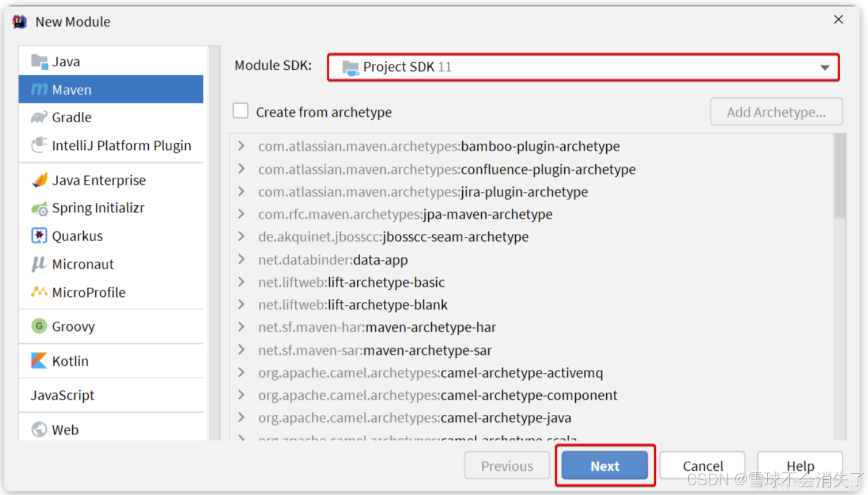Expand net.databinder data-app row
Image resolution: width=868 pixels, height=495 pixels.
coord(241,259)
